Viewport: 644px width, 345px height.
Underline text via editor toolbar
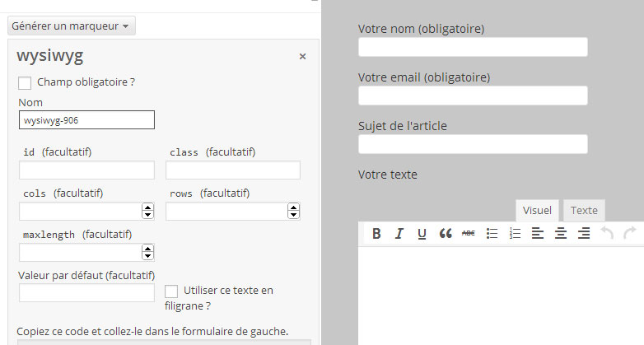(x=422, y=234)
